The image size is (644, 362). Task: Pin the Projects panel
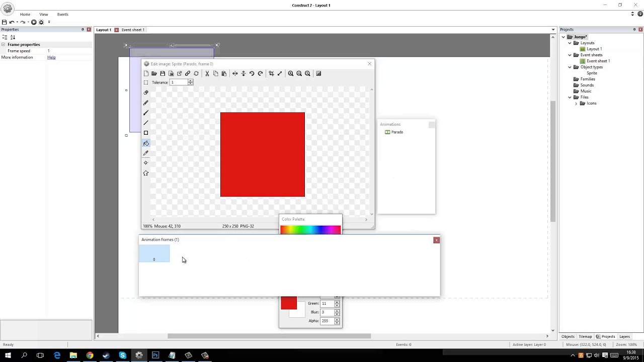tap(634, 30)
